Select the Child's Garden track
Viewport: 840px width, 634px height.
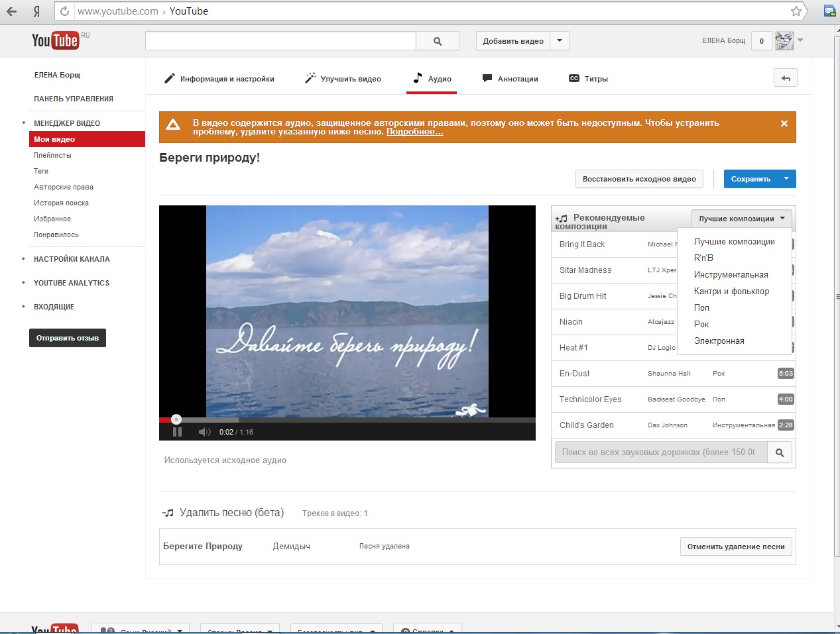[x=674, y=425]
